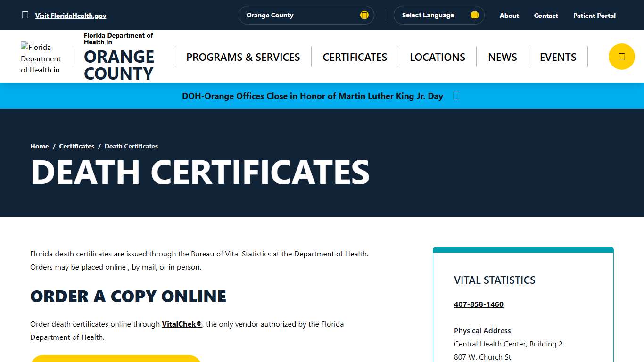
Task: Call the Vital Statistics phone number link
Action: (479, 304)
